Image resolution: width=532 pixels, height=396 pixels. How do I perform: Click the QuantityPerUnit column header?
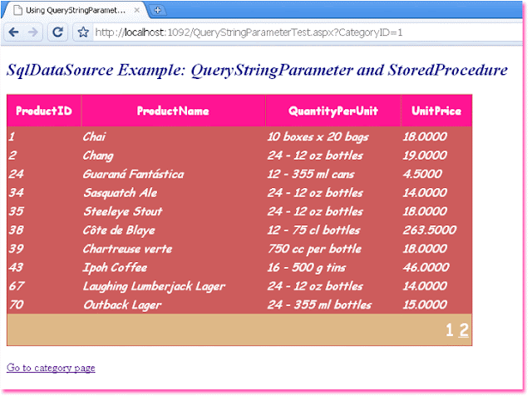coord(333,111)
